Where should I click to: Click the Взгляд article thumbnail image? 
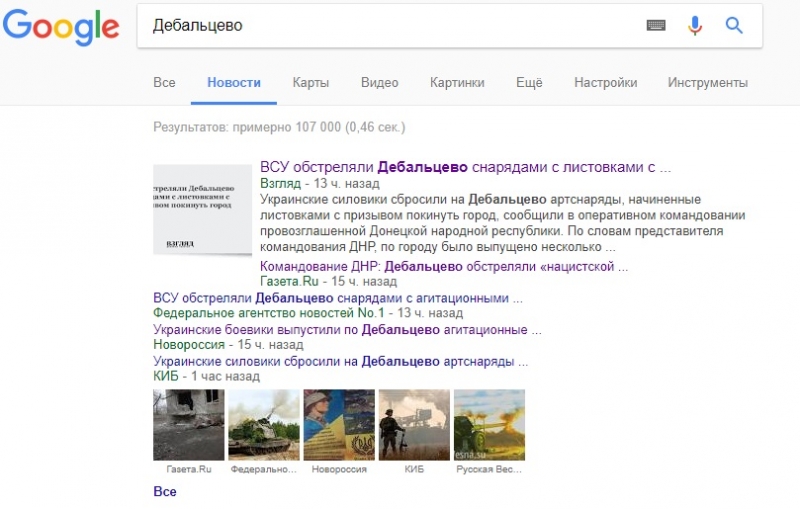(202, 210)
